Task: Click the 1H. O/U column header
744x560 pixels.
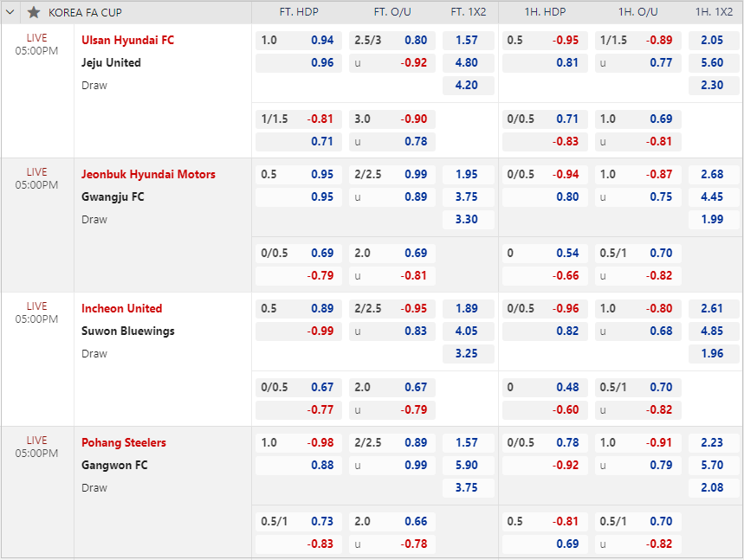Action: tap(638, 12)
